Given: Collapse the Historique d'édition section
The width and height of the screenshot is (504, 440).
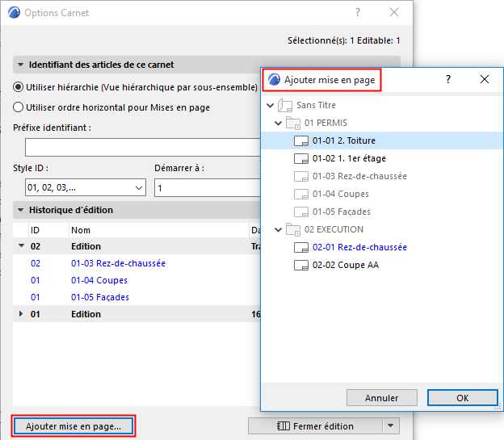Looking at the screenshot, I should click(x=20, y=210).
